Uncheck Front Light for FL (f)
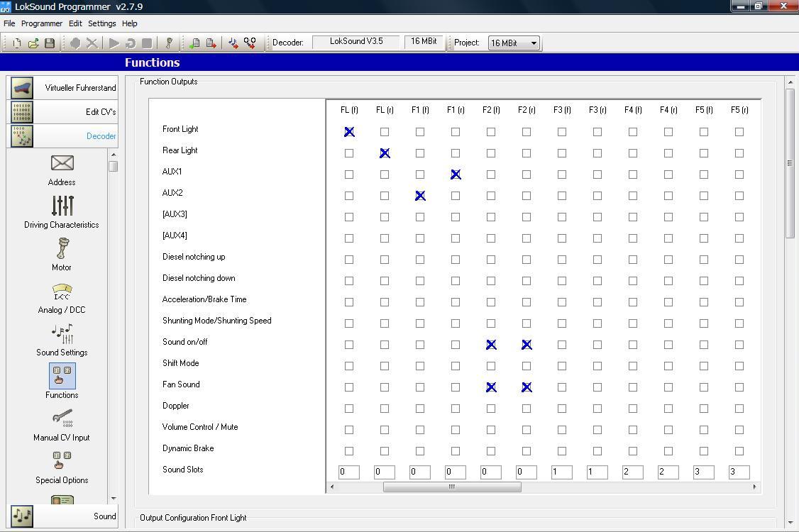Viewport: 799px width, 532px height. (349, 132)
